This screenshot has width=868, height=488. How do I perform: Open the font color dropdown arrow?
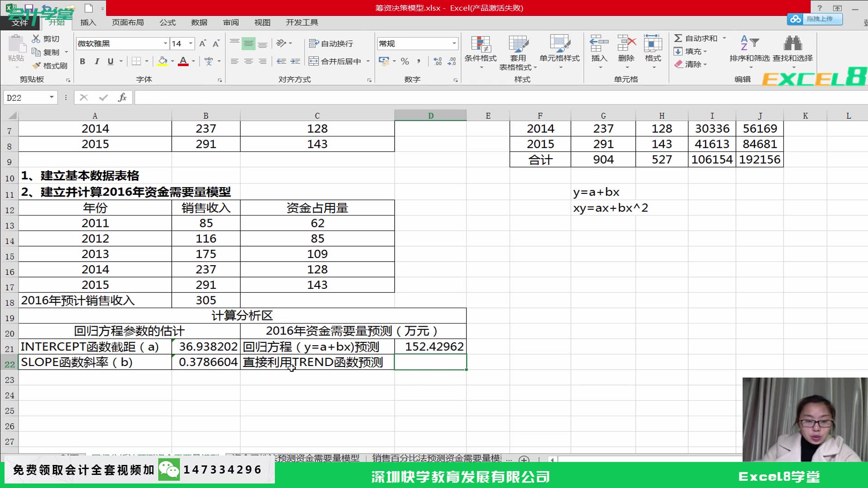point(193,61)
